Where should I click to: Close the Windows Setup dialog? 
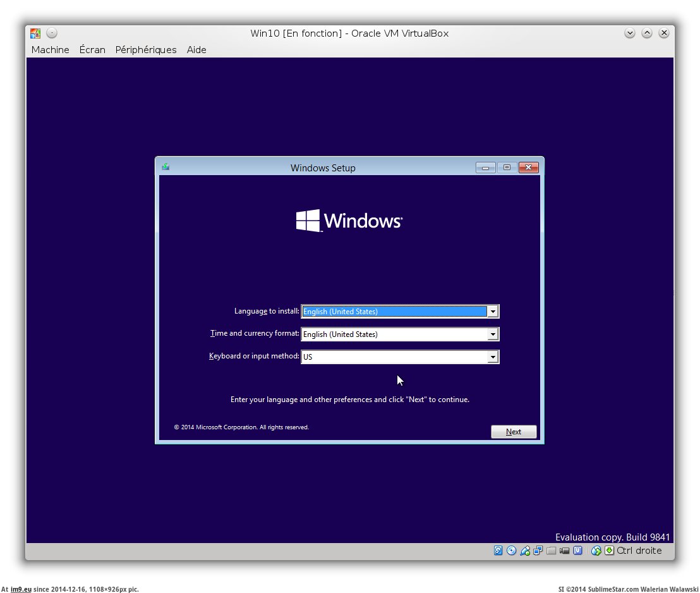(x=528, y=168)
